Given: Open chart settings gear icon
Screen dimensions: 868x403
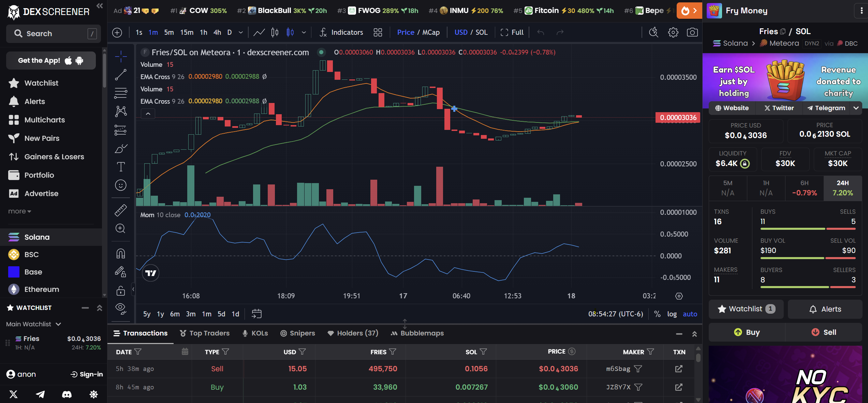Looking at the screenshot, I should [673, 32].
